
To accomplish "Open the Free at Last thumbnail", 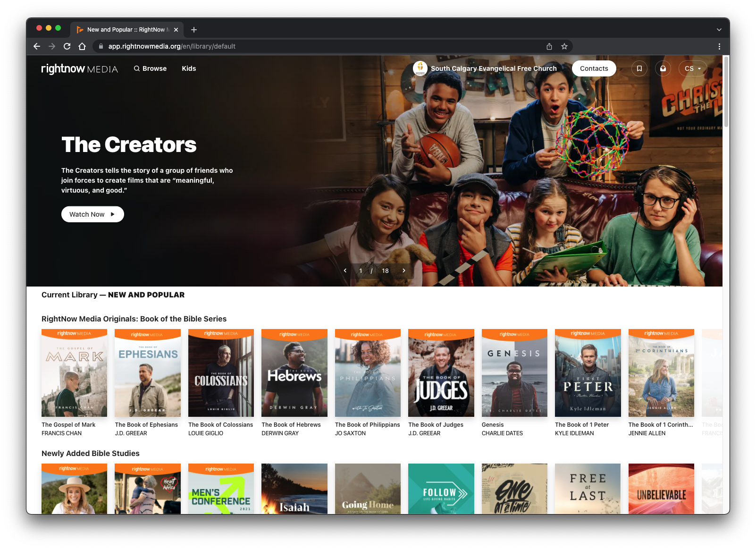I will (588, 489).
